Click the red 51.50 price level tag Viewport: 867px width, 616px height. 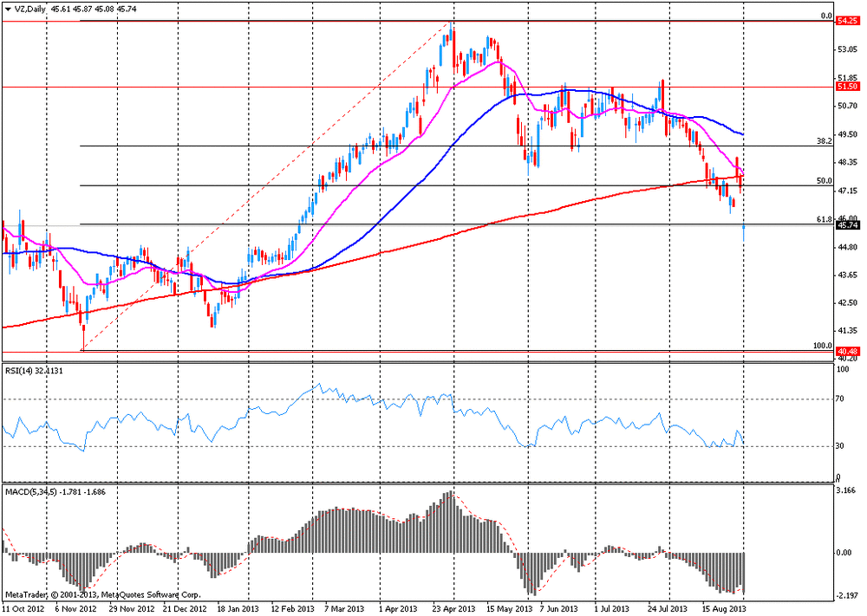click(x=847, y=87)
